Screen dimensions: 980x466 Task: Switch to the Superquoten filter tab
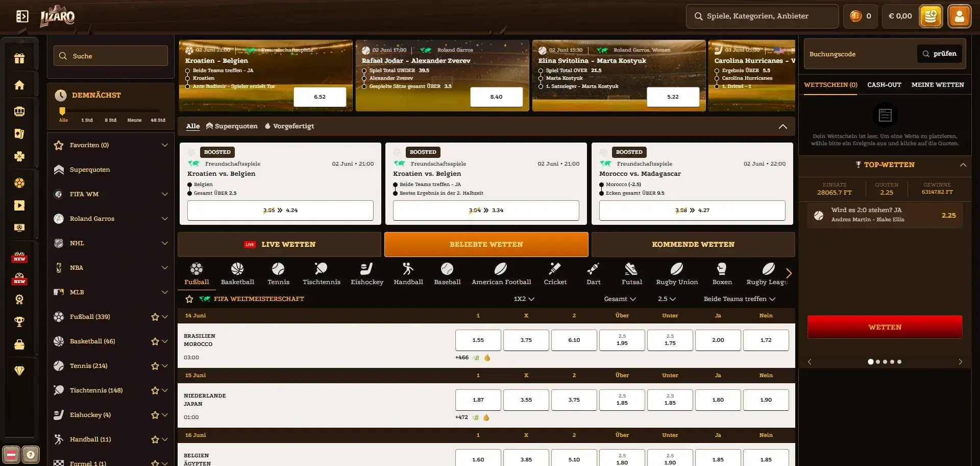pos(232,126)
